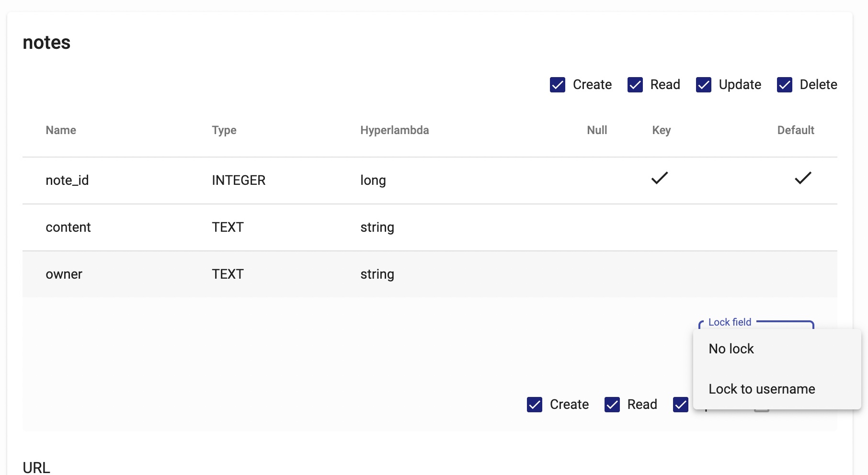
Task: Toggle owner field Read checkbox
Action: click(x=612, y=405)
